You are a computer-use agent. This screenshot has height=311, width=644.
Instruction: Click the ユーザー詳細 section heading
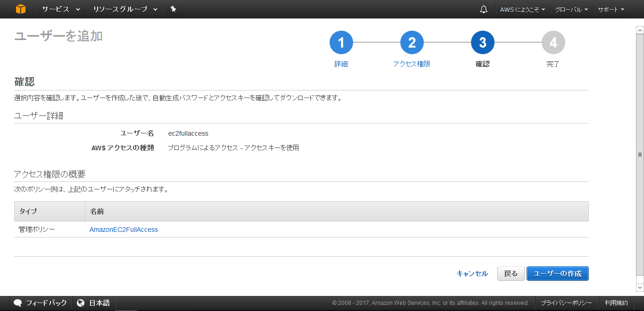point(39,116)
